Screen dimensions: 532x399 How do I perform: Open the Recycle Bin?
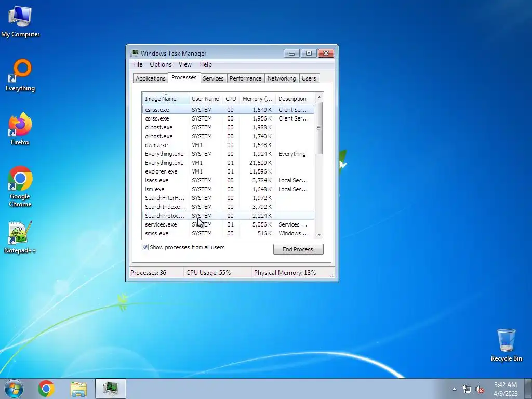tap(506, 345)
